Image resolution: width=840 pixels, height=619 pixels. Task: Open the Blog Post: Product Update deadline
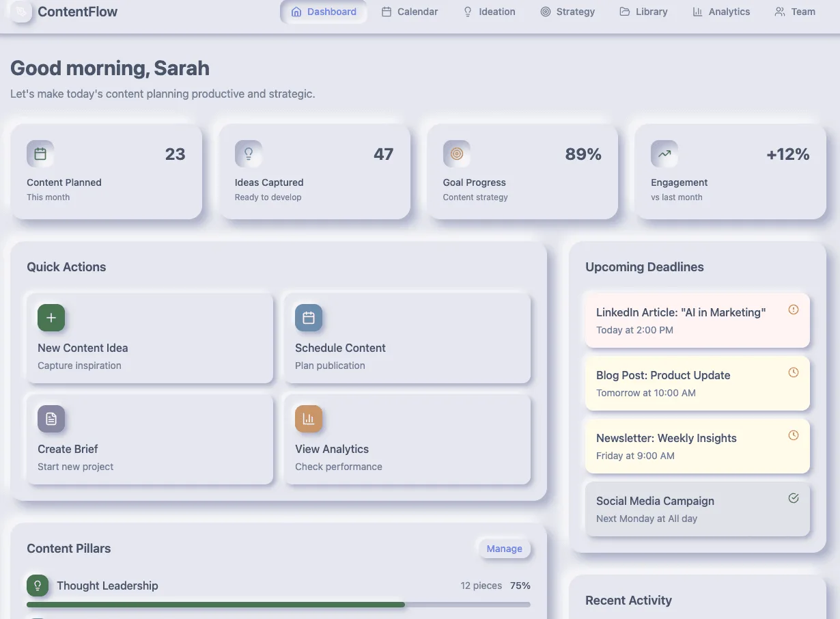tap(698, 383)
